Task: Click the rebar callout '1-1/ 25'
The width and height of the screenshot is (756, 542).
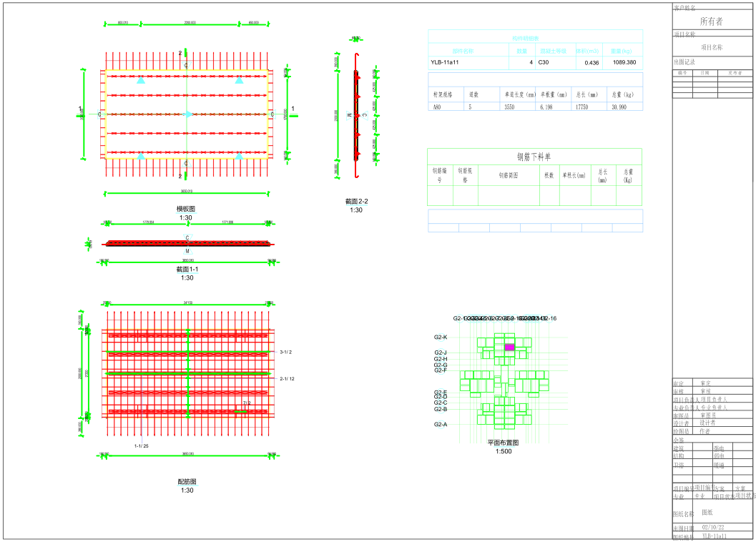Action: (x=142, y=446)
